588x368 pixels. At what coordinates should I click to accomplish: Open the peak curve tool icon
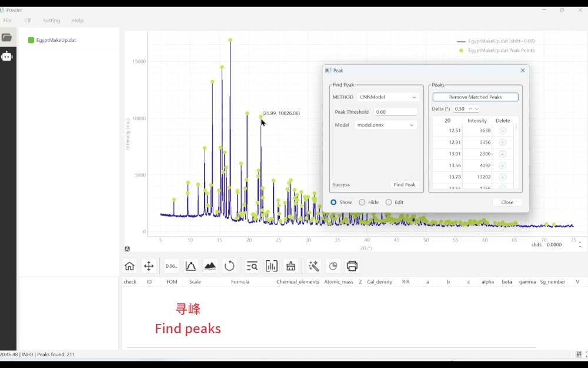pyautogui.click(x=191, y=266)
